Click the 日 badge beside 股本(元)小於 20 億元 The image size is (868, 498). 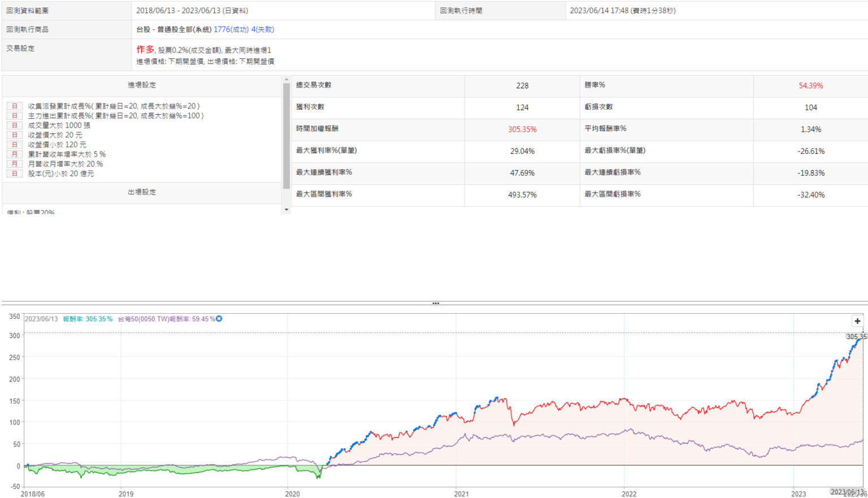point(15,174)
